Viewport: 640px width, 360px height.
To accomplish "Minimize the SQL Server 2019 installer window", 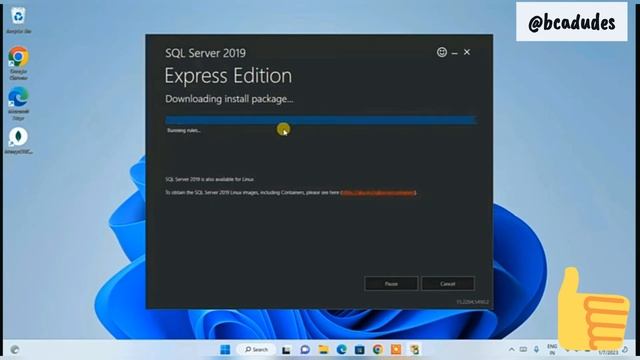I will 455,53.
